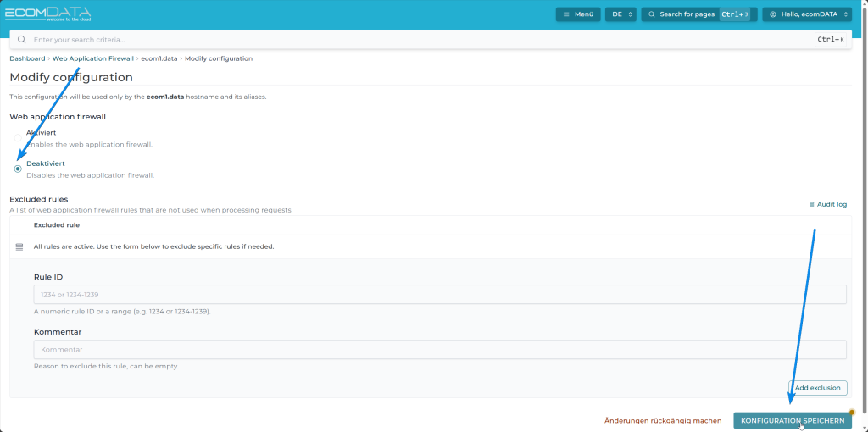
Task: Select the Deaktiviert radio button
Action: click(18, 169)
